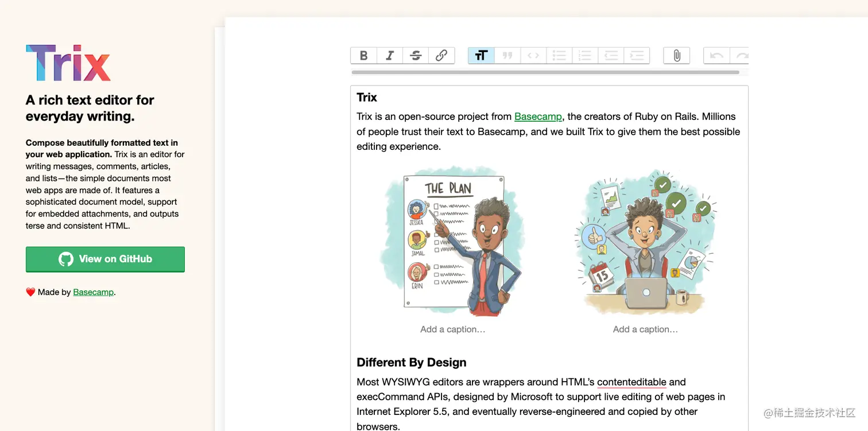
Task: Click the Bulleted list icon
Action: pos(559,56)
